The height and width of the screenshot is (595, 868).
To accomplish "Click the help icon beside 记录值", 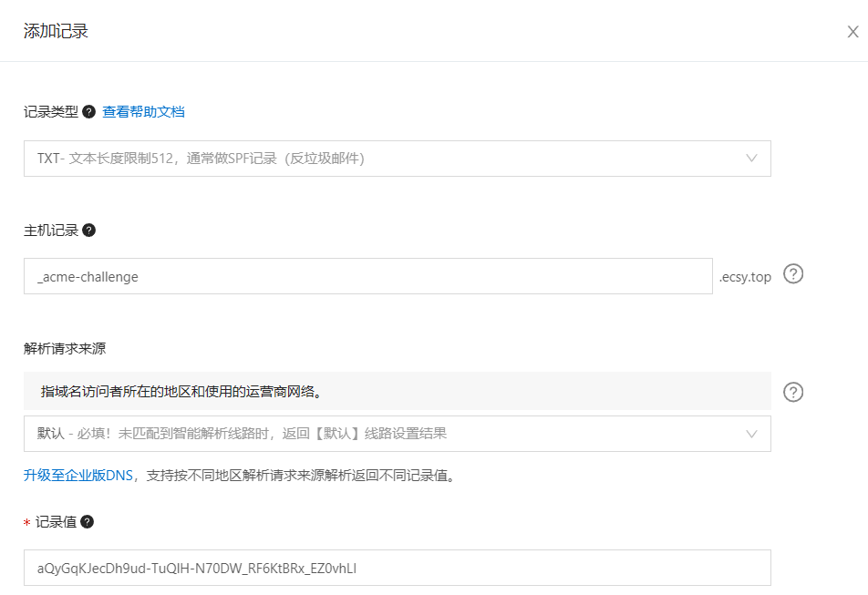I will point(87,521).
